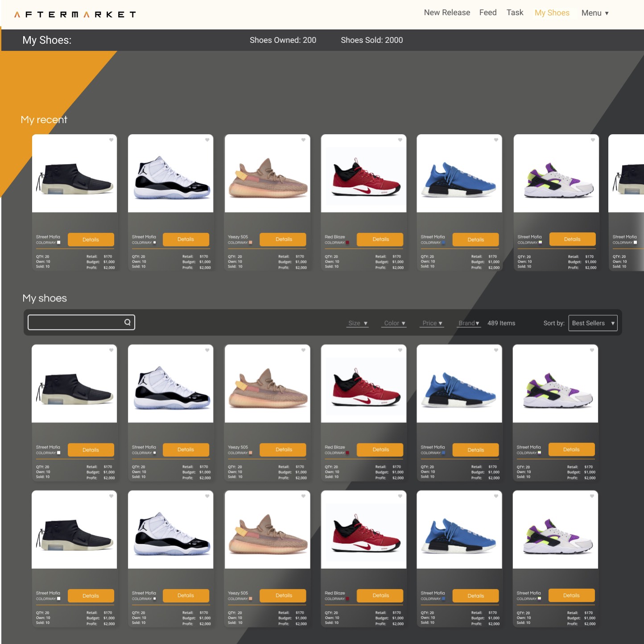Toggle favorite on the second-row Yeezy 505
The height and width of the screenshot is (644, 644).
point(304,350)
